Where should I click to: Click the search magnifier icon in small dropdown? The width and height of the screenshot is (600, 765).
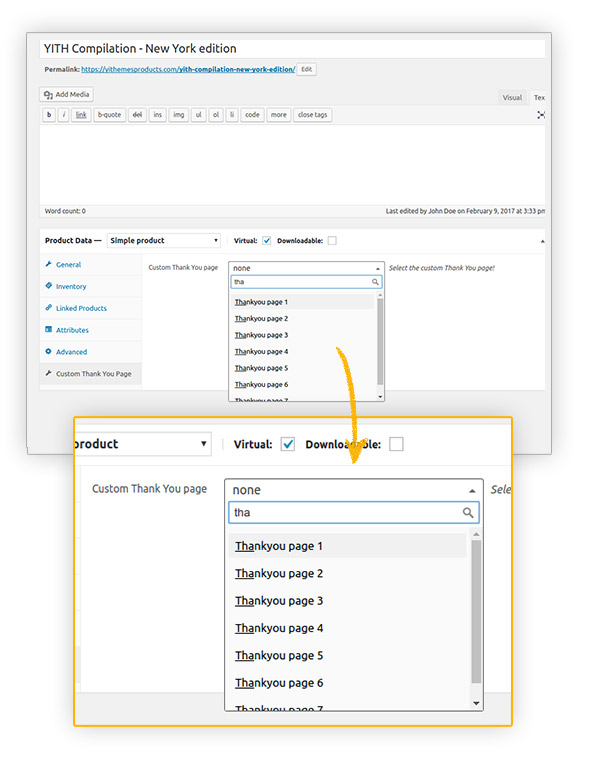tap(375, 282)
